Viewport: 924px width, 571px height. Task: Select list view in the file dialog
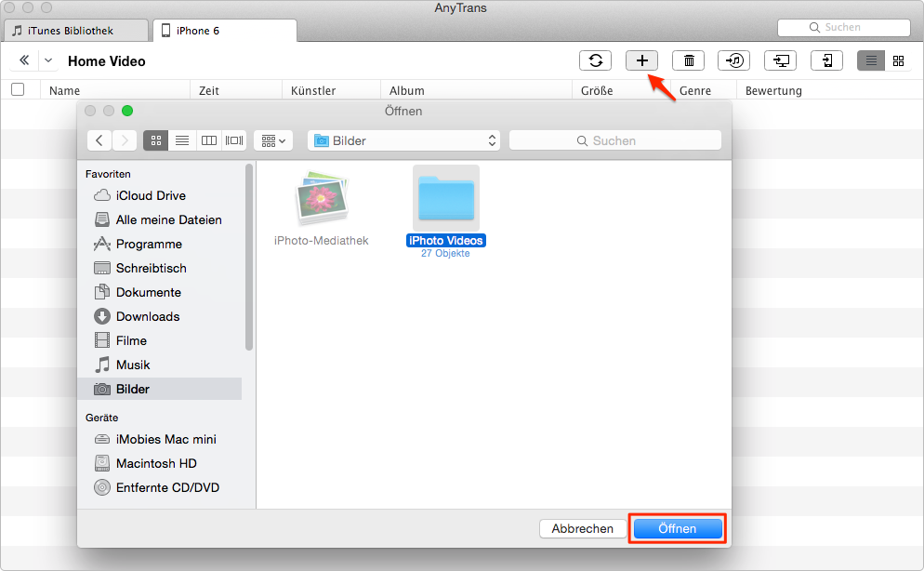182,140
